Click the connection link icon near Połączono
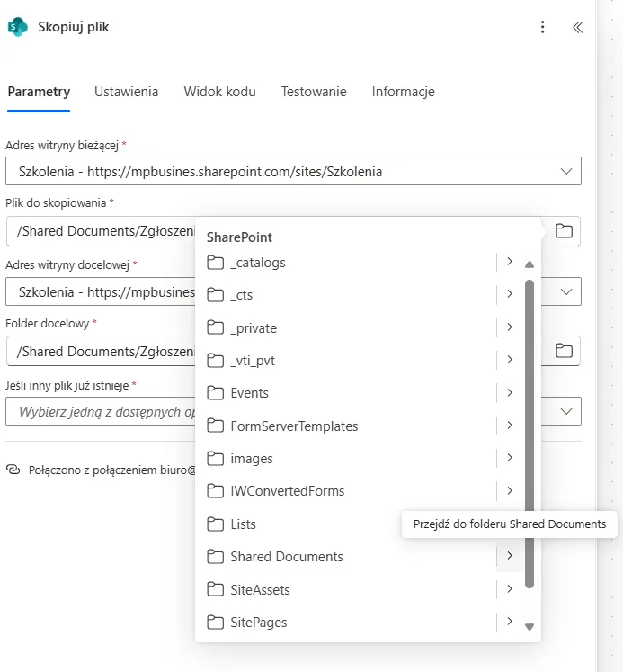 [x=13, y=470]
